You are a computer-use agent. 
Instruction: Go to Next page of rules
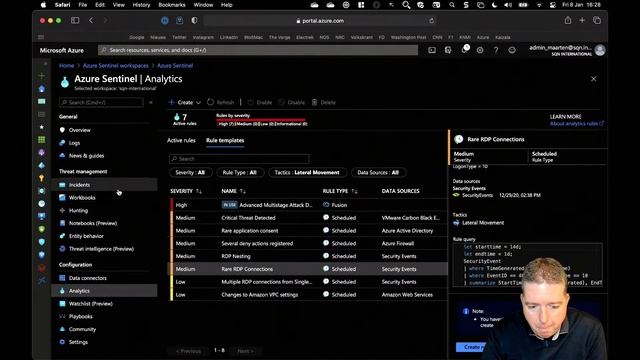[x=245, y=351]
